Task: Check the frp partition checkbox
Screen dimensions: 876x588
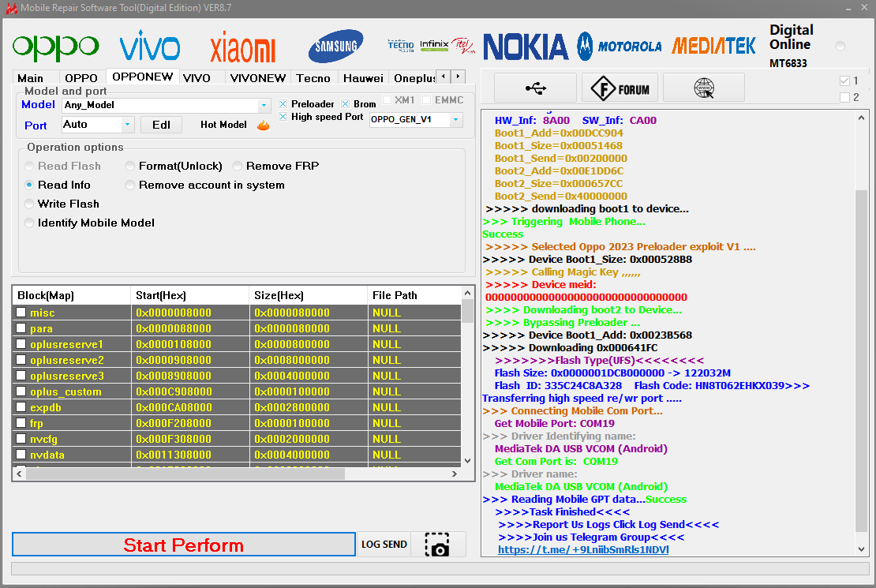Action: click(x=21, y=422)
